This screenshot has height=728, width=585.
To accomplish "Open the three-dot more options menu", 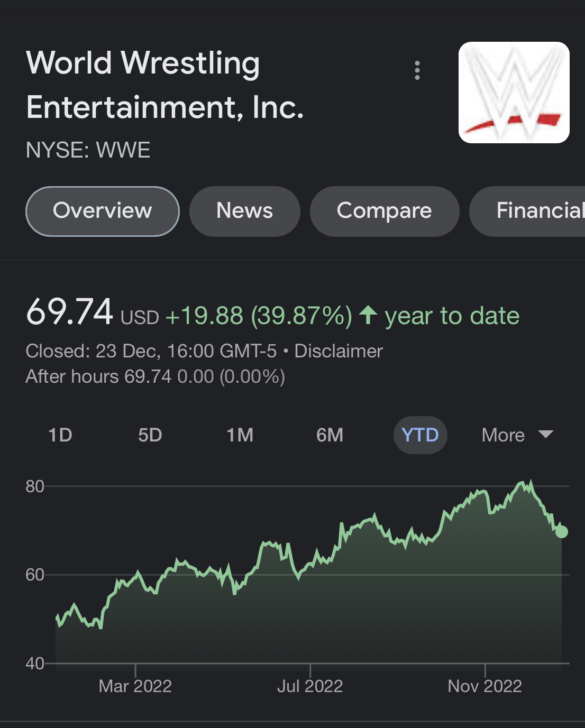I will 417,70.
